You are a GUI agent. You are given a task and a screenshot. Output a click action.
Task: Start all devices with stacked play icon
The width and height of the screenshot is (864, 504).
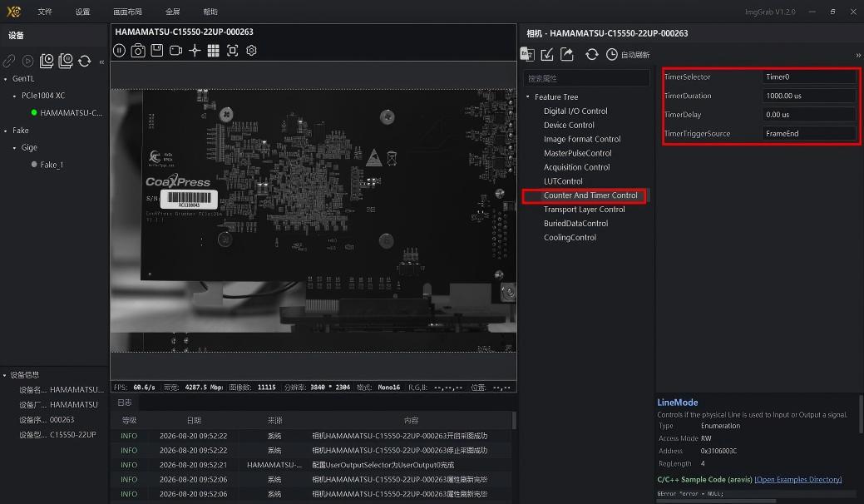[47, 61]
